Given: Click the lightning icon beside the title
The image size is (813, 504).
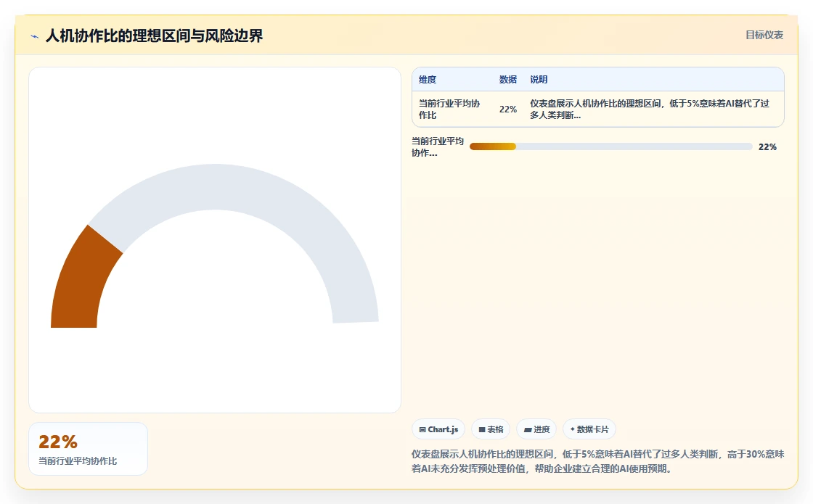Looking at the screenshot, I should tap(35, 36).
